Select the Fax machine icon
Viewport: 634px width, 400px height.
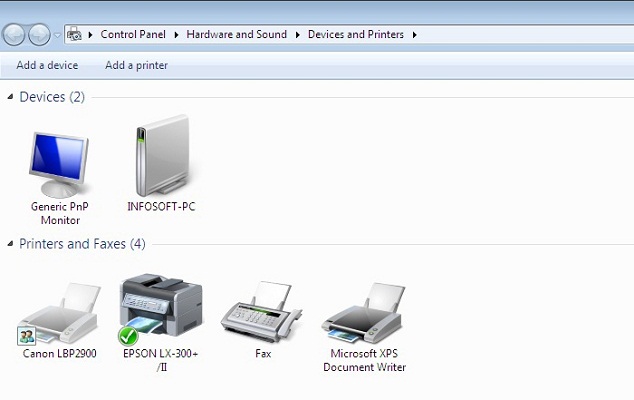tap(261, 311)
